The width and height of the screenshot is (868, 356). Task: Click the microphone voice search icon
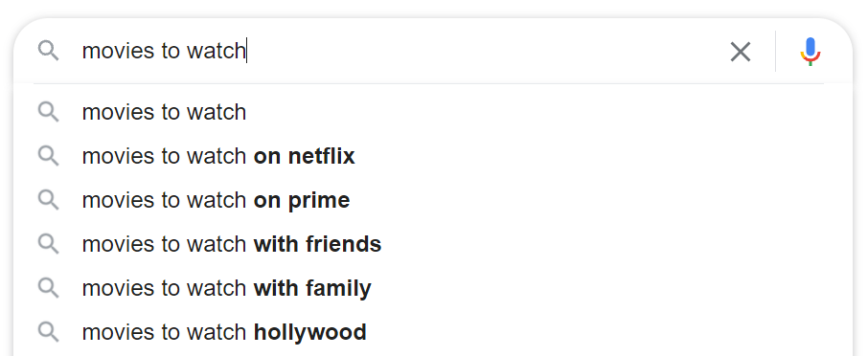coord(811,52)
